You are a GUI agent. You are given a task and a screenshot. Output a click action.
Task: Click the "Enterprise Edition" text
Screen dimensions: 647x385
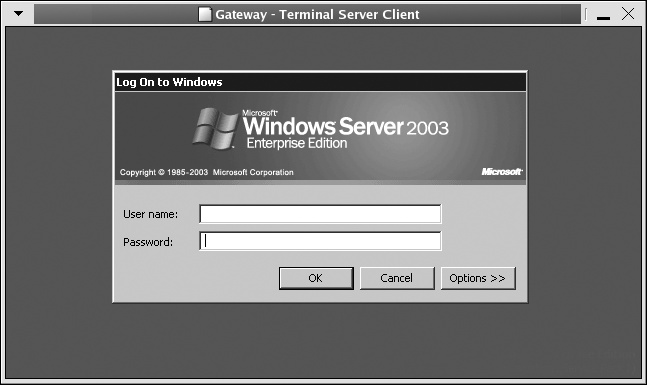coord(297,143)
